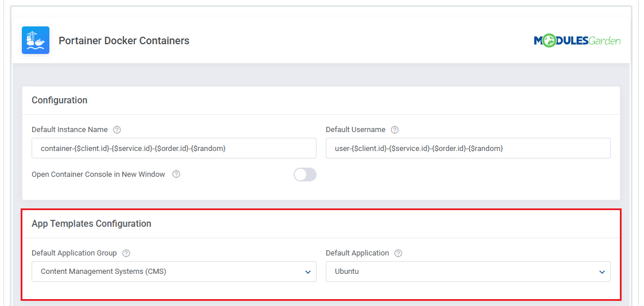Screen dimensions: 644x306
Task: Click the Default Application Group label
Action: pos(74,253)
